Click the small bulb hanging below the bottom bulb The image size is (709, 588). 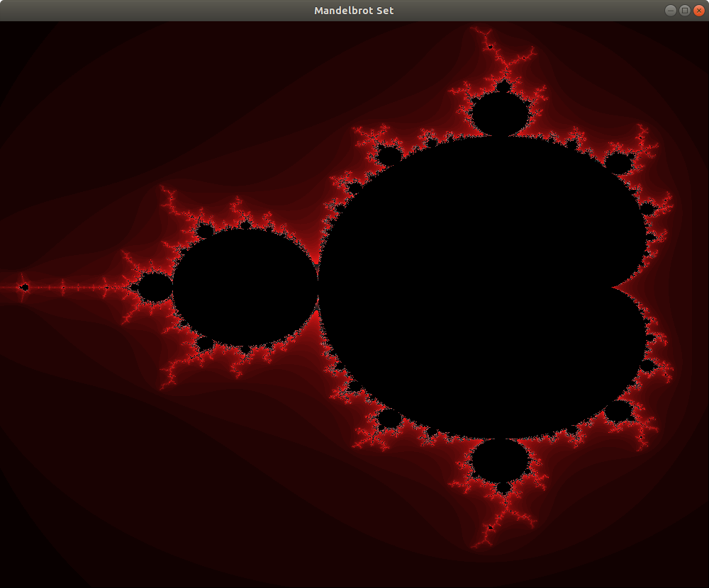click(x=503, y=487)
